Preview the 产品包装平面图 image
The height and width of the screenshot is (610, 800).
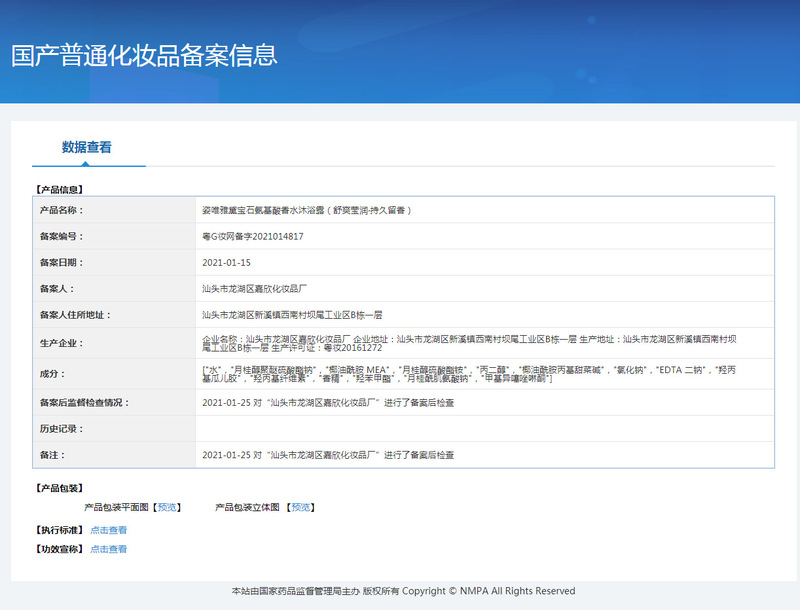tap(169, 507)
